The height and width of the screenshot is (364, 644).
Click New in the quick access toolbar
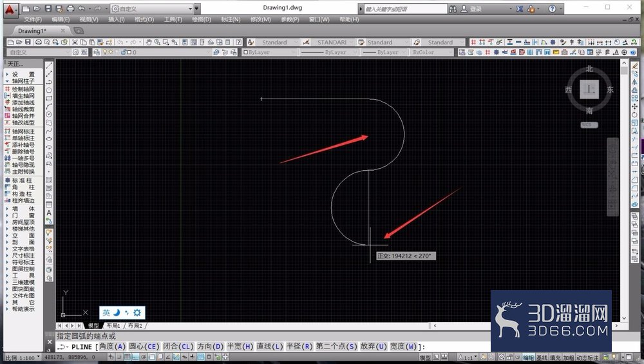tap(26, 8)
